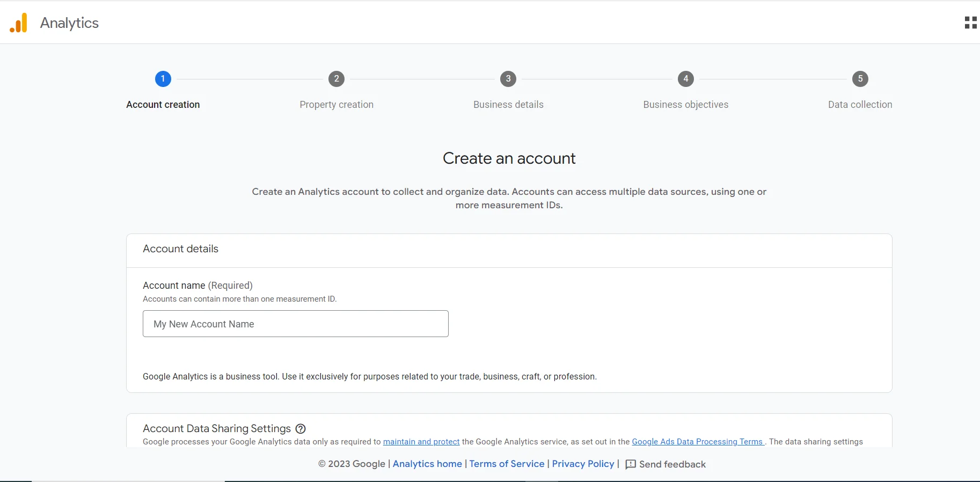This screenshot has height=482, width=980.
Task: Click Send feedback text in footer
Action: pos(672,464)
